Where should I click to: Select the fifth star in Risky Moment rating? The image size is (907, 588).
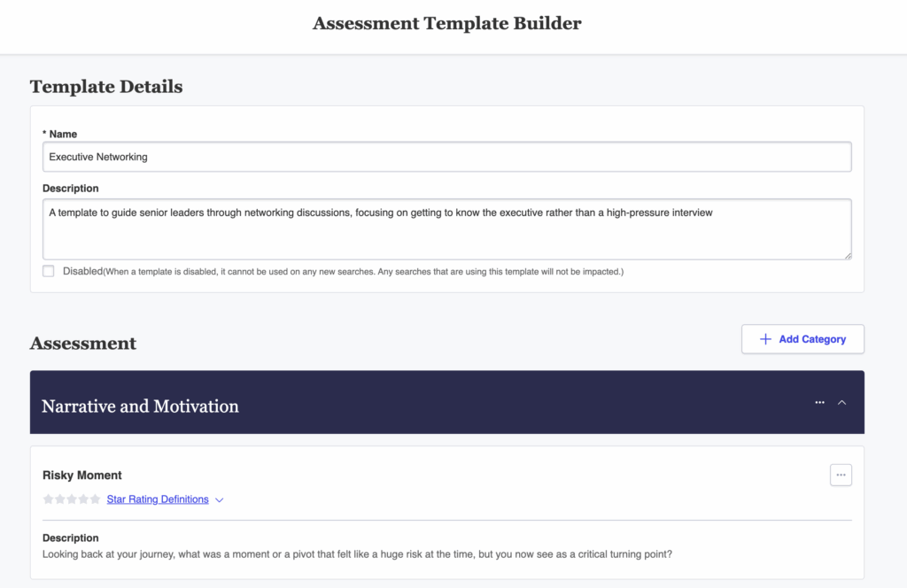pyautogui.click(x=95, y=499)
